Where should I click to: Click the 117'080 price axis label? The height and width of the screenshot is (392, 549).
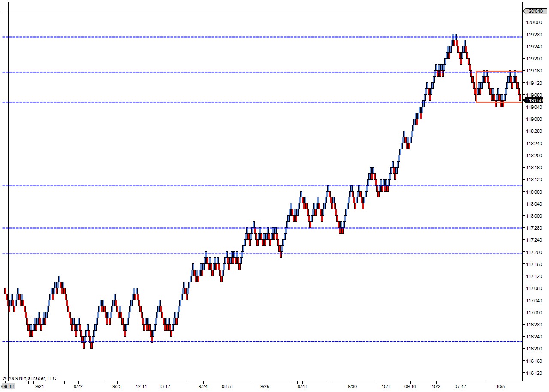pos(535,288)
